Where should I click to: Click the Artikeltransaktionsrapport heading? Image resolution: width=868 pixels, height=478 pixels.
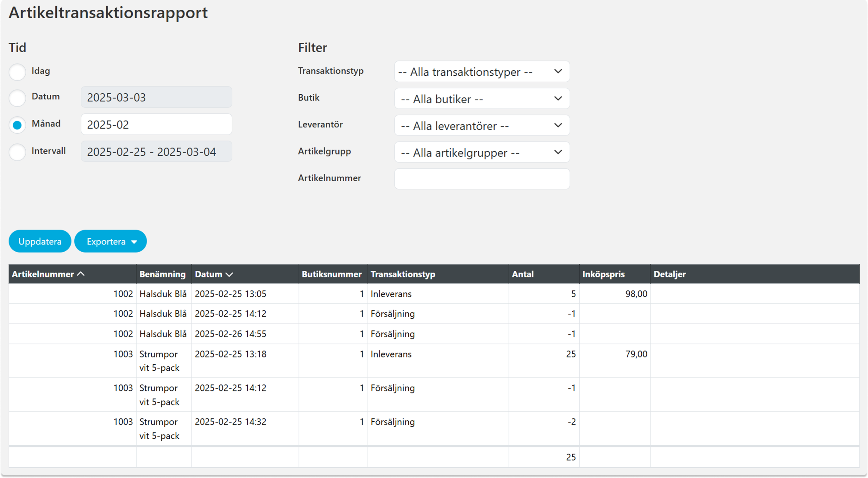point(108,13)
